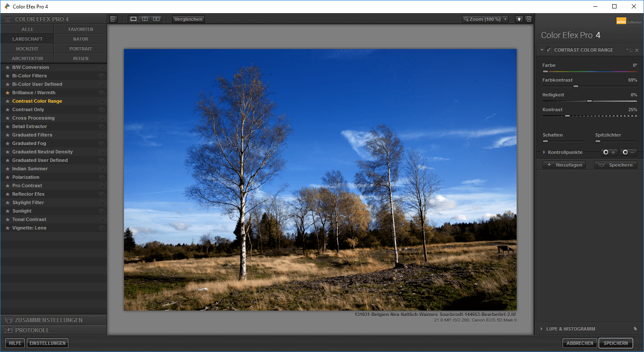The height and width of the screenshot is (352, 644).
Task: Switch to side-by-side preview view
Action: [x=157, y=19]
